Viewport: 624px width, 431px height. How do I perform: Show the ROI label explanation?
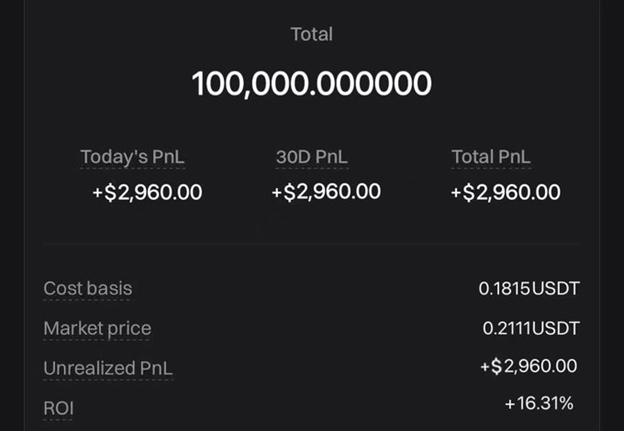coord(58,407)
